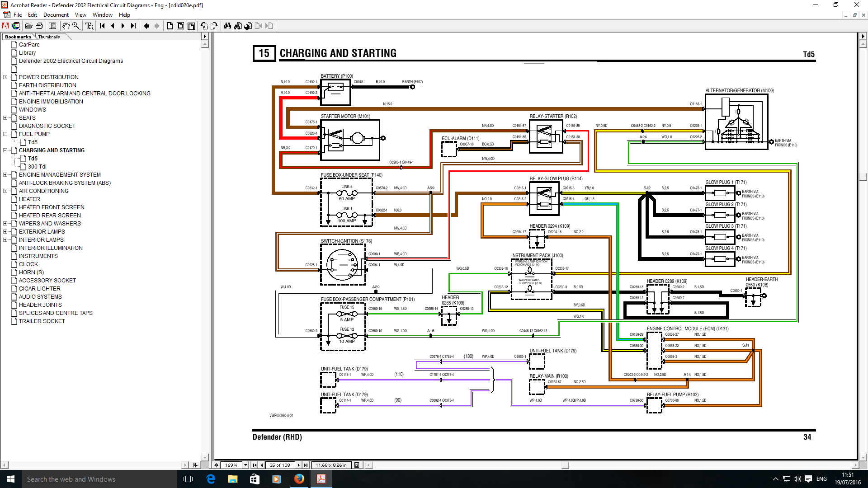
Task: Go to next page from top toolbar
Action: (123, 26)
